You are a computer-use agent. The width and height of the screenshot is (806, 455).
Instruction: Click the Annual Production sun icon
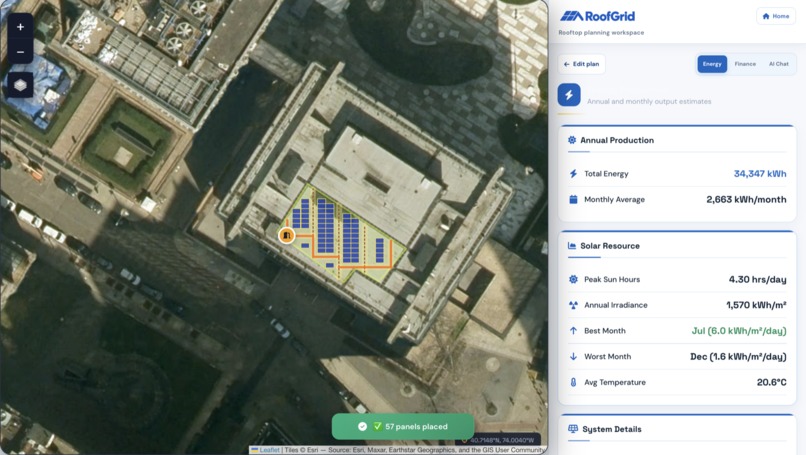[x=572, y=140]
